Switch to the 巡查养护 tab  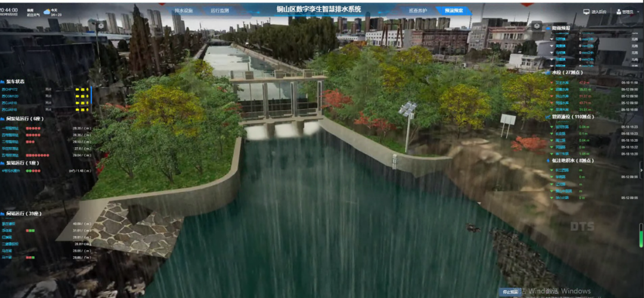click(x=417, y=11)
